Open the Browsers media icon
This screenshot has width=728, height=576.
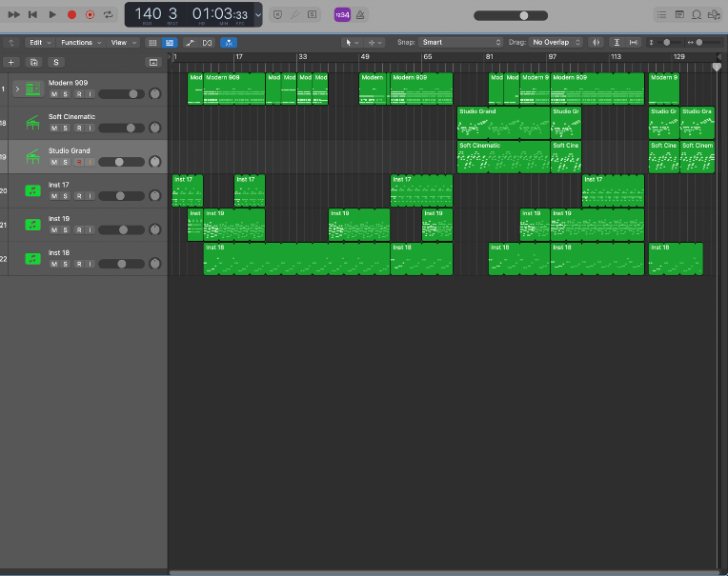coord(714,15)
